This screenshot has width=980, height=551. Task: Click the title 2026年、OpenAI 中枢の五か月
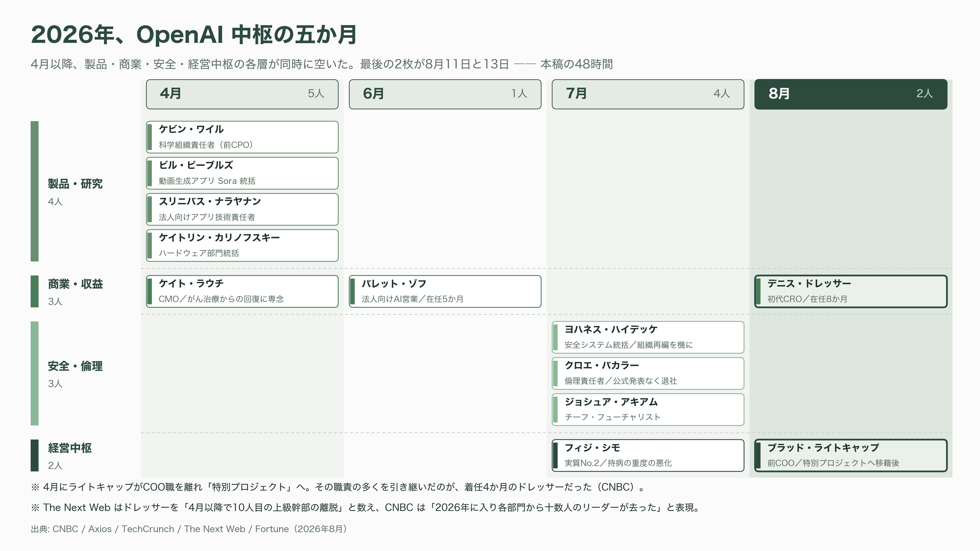[x=194, y=35]
